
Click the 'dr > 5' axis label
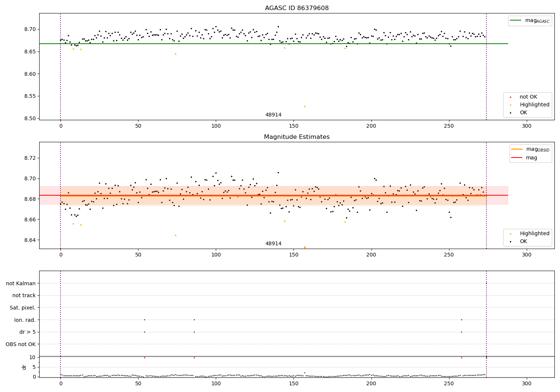pyautogui.click(x=28, y=332)
